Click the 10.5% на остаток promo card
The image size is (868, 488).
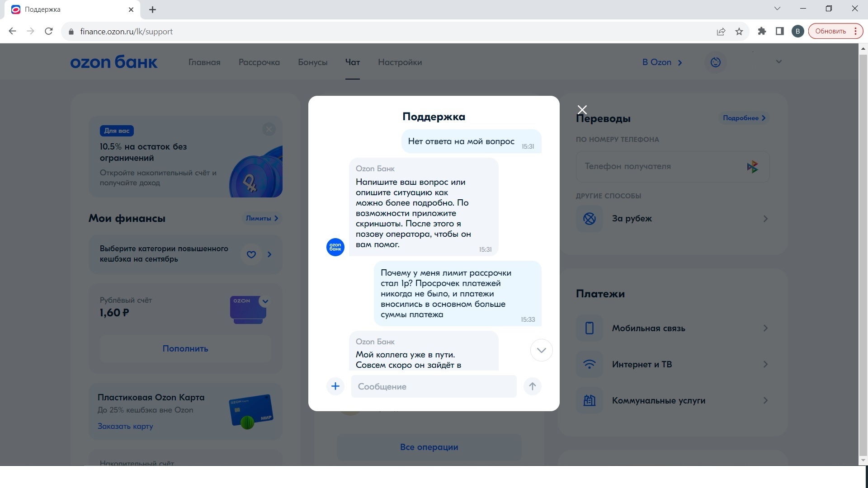185,157
